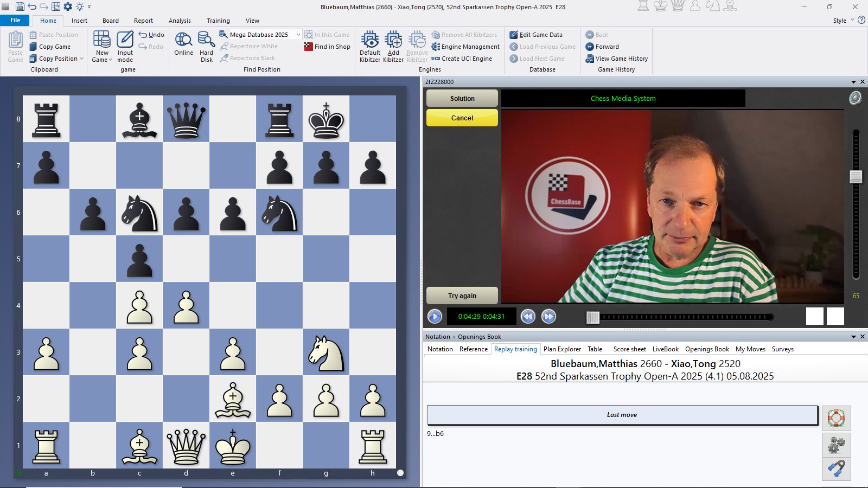Click the lifebuoy hint icon
Image resolution: width=868 pixels, height=488 pixels.
pos(836,418)
